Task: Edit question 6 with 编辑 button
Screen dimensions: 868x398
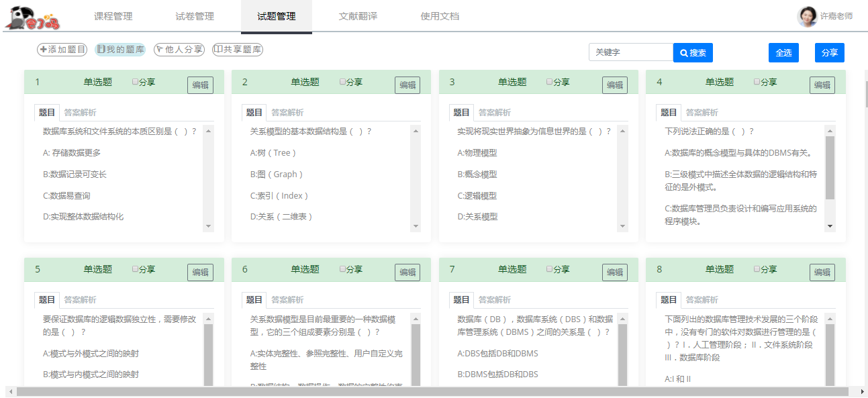Action: click(407, 272)
